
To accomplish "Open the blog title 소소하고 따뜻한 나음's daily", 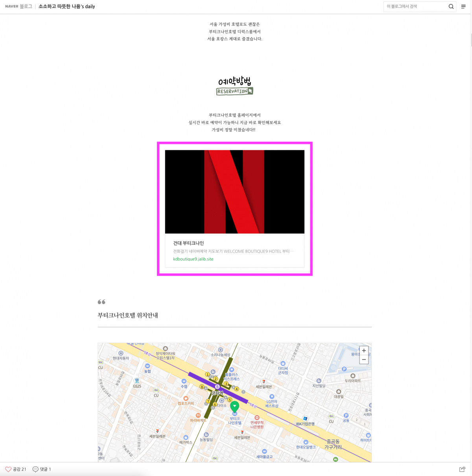I will point(66,7).
